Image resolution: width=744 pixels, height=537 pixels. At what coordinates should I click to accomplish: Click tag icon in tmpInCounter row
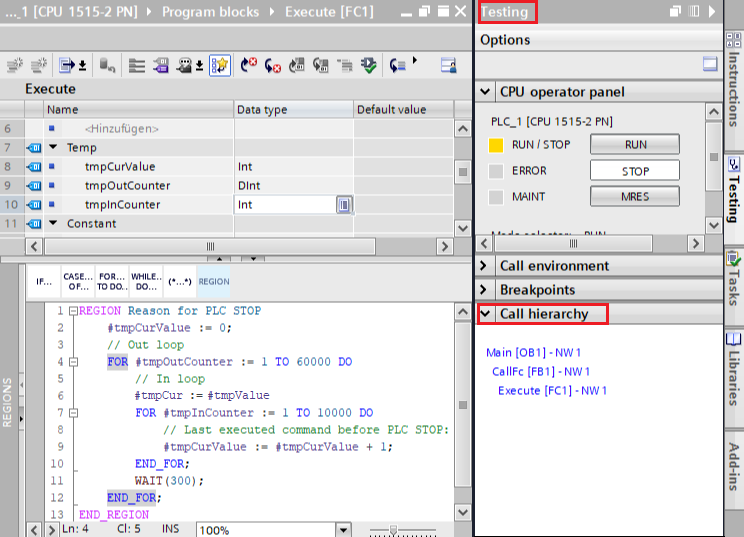[x=34, y=205]
